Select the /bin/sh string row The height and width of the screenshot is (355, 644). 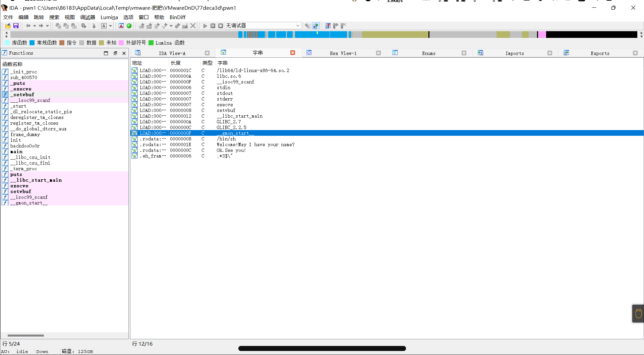(x=387, y=139)
